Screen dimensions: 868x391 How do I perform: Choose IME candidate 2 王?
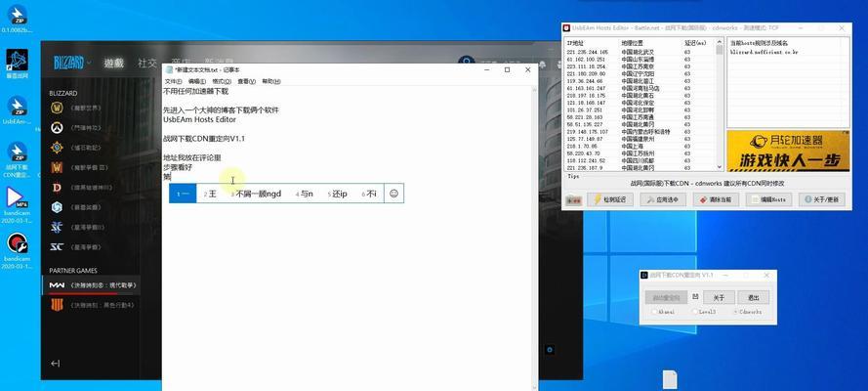point(210,194)
